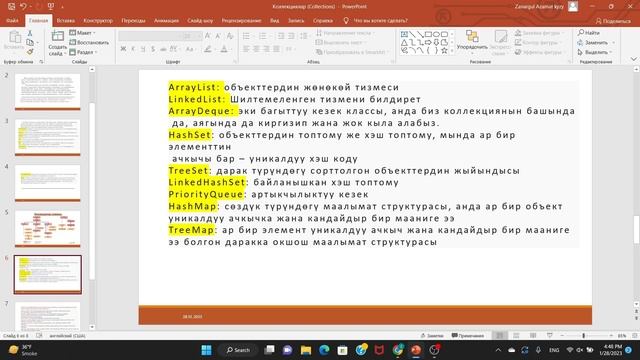The height and width of the screenshot is (360, 640).
Task: Increase font size with the large A
Action: click(208, 36)
